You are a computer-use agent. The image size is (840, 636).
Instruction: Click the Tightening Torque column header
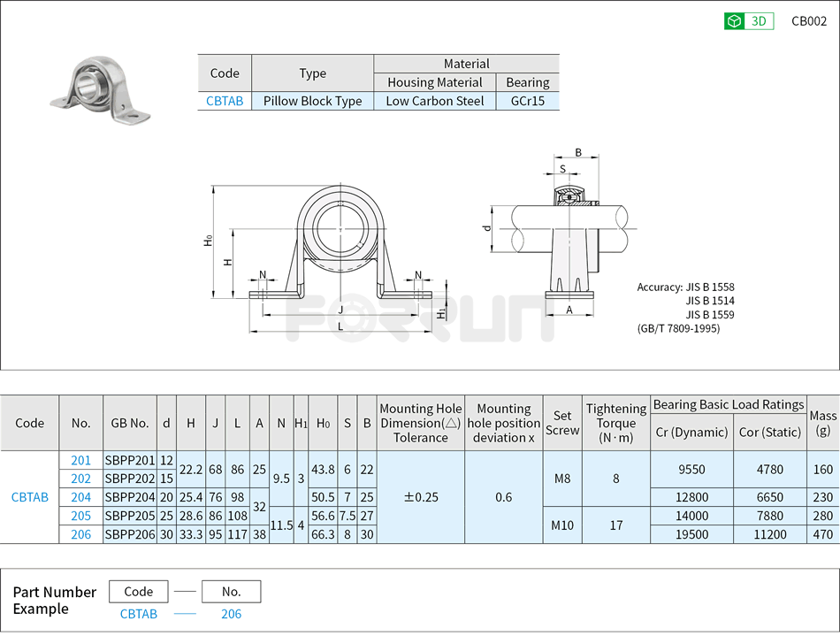click(616, 422)
